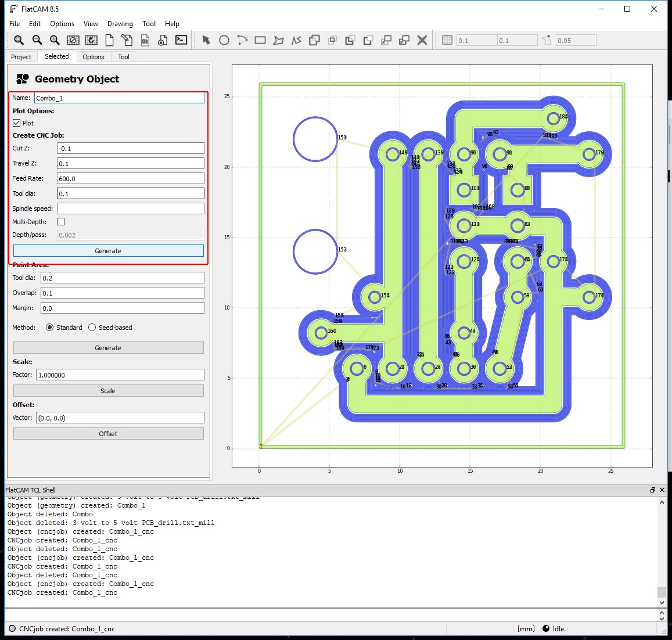Viewport: 672px width, 640px height.
Task: Uncheck the Plot checkbox
Action: [17, 123]
